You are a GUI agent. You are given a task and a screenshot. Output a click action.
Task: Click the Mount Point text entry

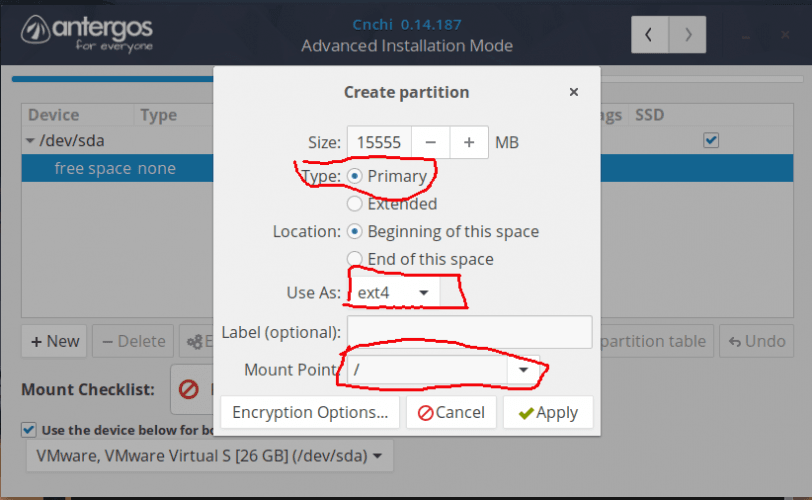(428, 370)
